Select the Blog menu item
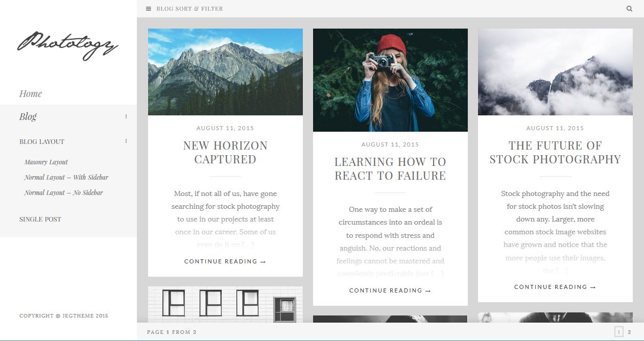Screen dimensions: 644x341 28,116
